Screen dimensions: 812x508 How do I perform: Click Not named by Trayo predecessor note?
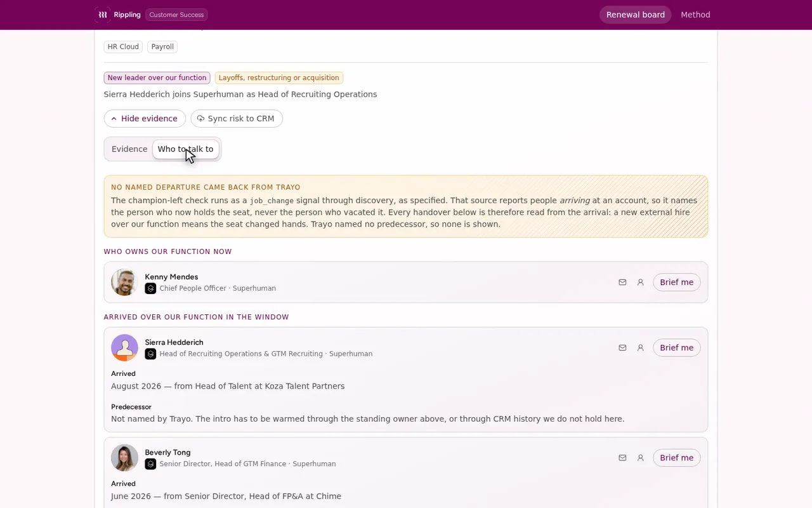(x=367, y=419)
